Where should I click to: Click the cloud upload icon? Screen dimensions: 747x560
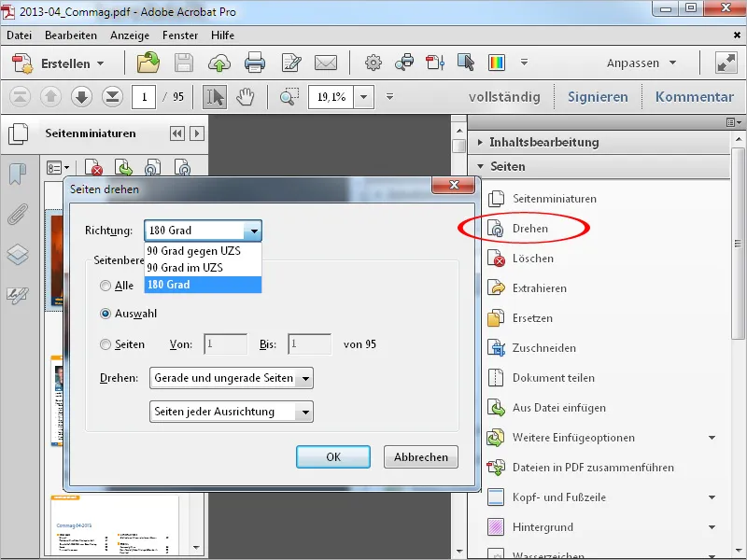pyautogui.click(x=219, y=63)
